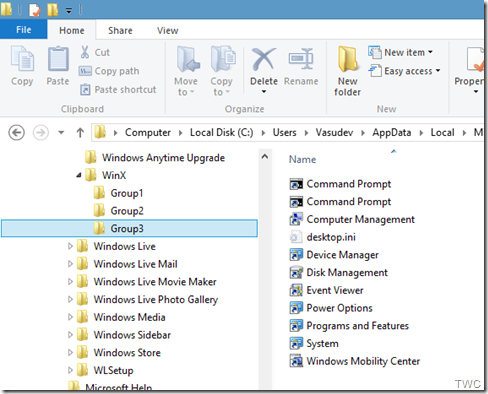Image resolution: width=488 pixels, height=394 pixels.
Task: Select the Computer Management shortcut icon
Action: (x=296, y=219)
